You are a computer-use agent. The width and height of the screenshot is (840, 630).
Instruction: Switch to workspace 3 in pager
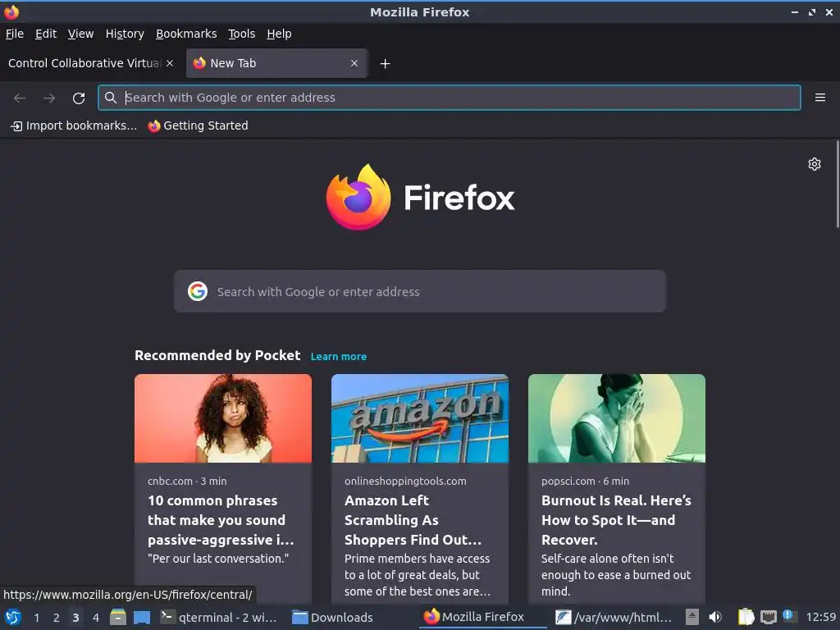pyautogui.click(x=75, y=618)
